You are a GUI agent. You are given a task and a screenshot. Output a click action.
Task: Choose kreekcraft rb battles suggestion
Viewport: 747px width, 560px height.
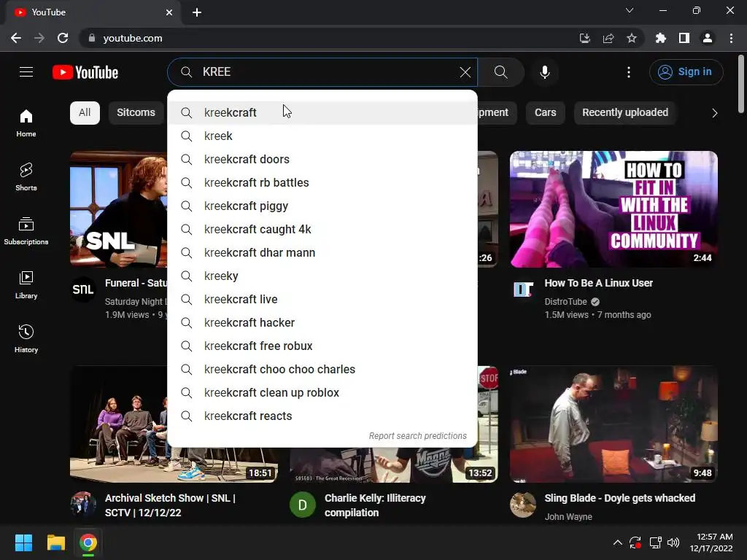point(322,183)
